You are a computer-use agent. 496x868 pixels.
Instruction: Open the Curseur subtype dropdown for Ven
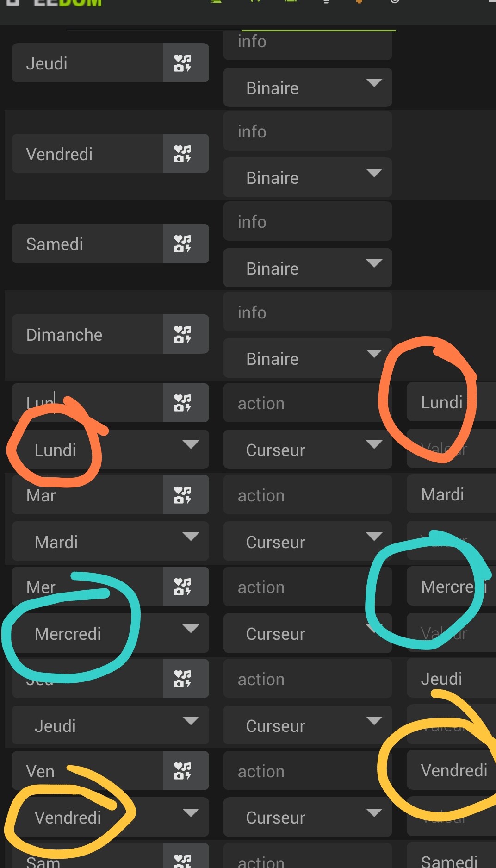pyautogui.click(x=308, y=817)
